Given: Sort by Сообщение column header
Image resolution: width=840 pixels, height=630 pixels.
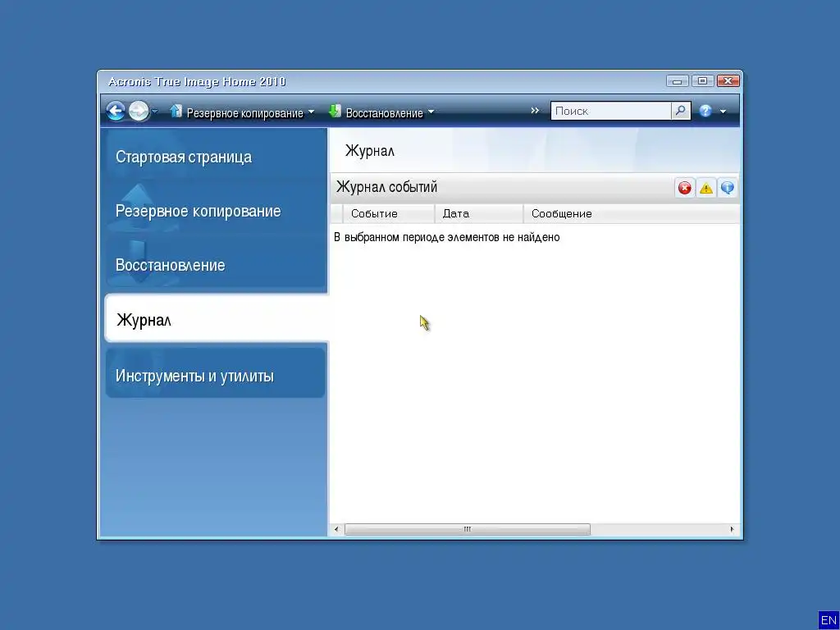Looking at the screenshot, I should [632, 214].
